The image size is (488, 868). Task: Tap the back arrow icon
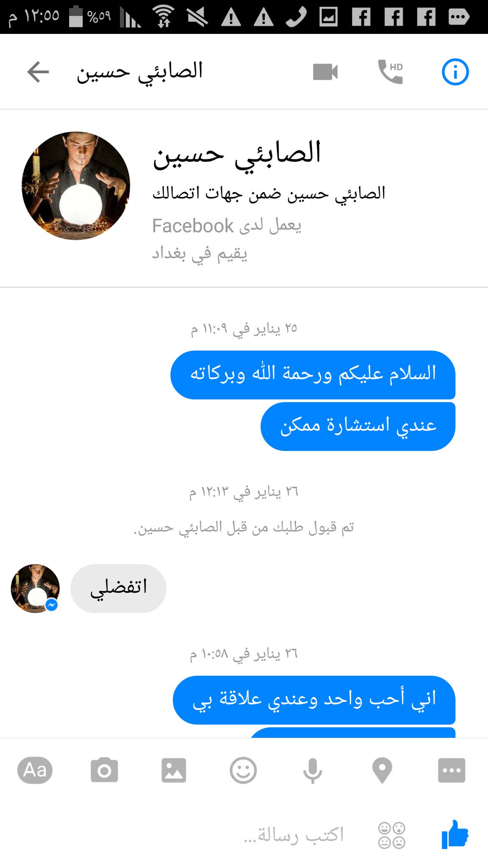click(x=38, y=72)
